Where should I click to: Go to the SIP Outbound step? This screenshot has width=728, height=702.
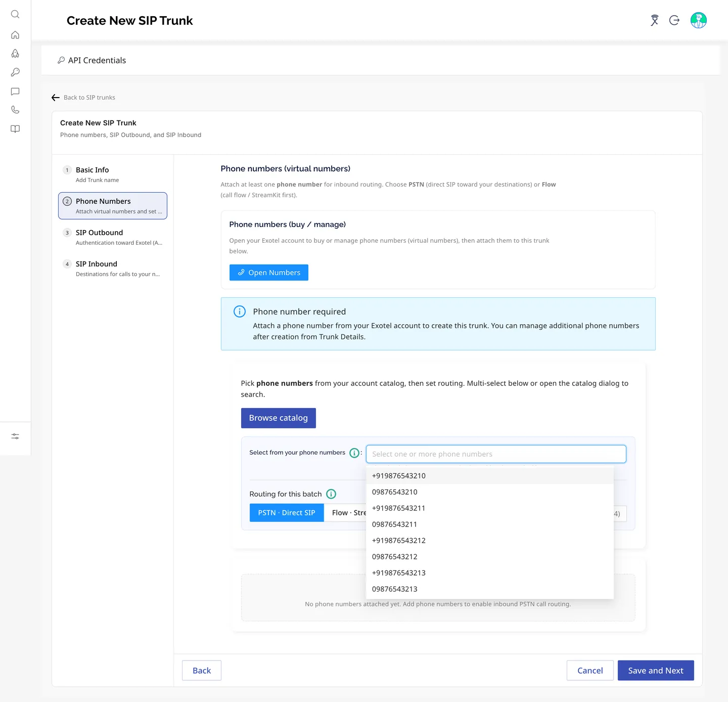click(x=113, y=237)
